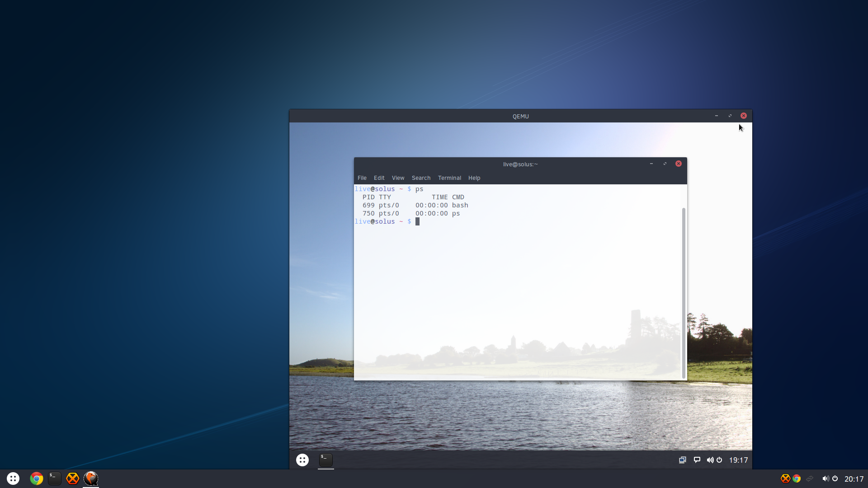Click the host clock showing 20:17
This screenshot has width=868, height=488.
tap(854, 479)
